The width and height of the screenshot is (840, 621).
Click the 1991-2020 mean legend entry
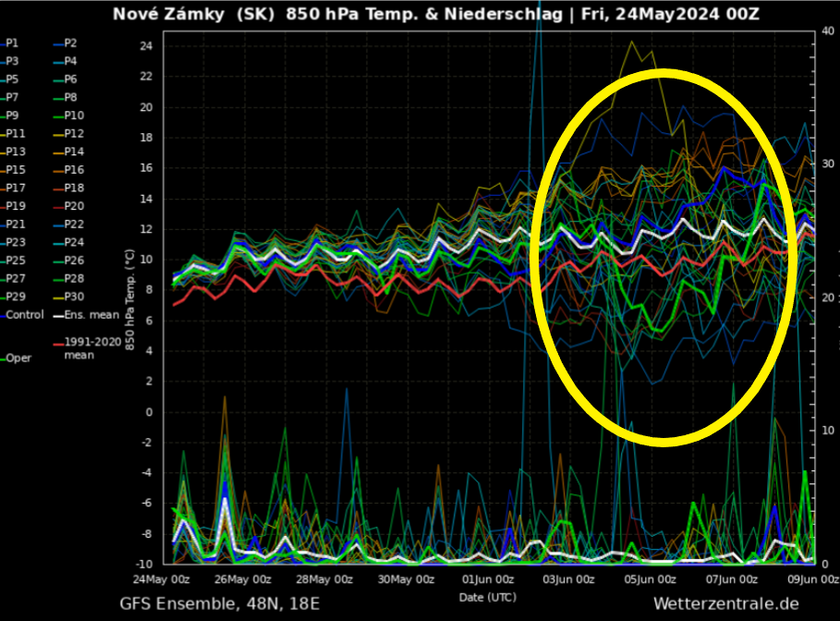[85, 347]
